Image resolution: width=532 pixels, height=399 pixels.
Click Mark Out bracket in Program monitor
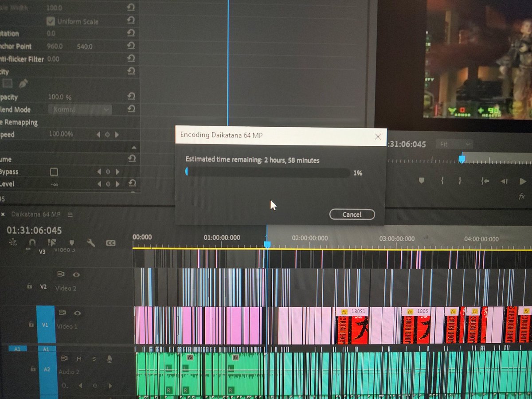pos(460,180)
